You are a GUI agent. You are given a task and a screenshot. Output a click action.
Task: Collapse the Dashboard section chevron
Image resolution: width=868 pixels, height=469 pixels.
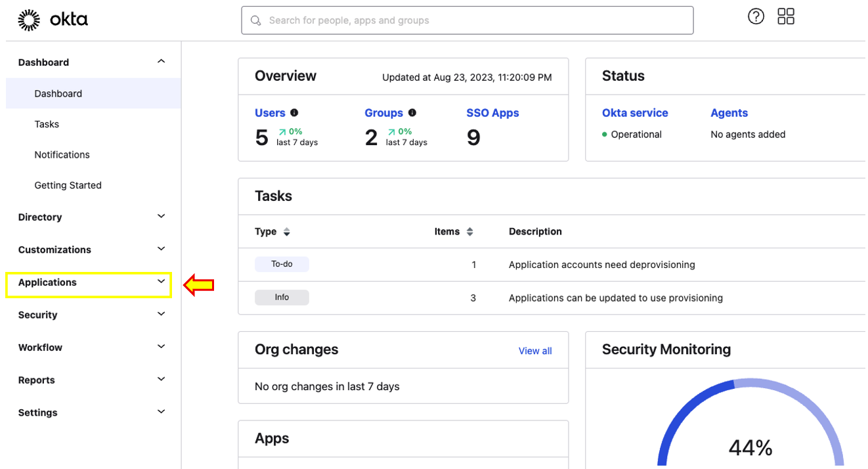[162, 62]
